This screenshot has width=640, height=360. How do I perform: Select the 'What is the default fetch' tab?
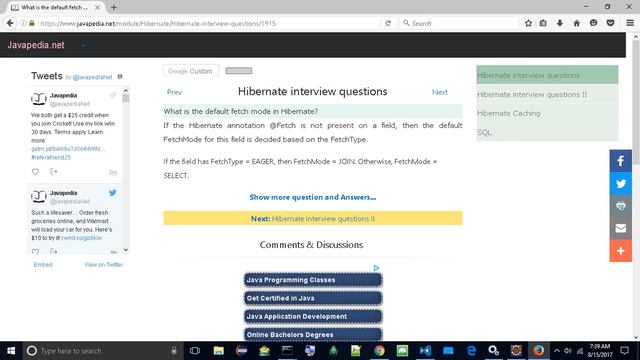56,7
